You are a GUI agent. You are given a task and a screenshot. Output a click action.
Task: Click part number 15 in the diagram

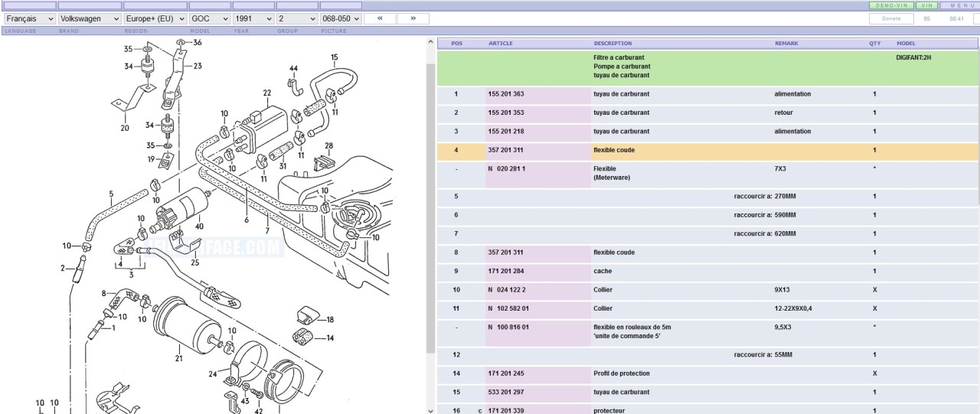click(x=334, y=57)
